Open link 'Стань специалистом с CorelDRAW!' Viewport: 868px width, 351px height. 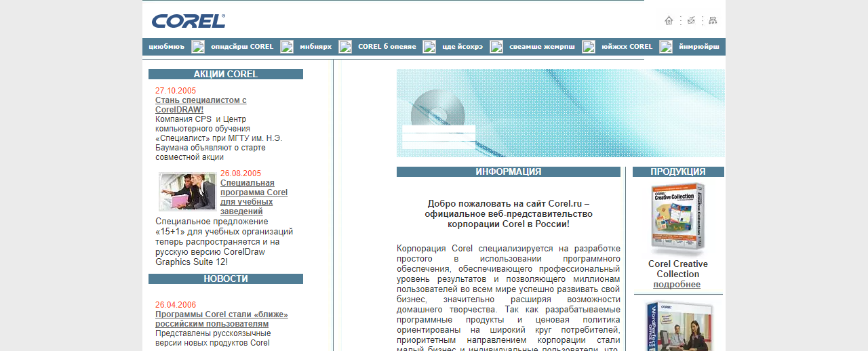[201, 104]
